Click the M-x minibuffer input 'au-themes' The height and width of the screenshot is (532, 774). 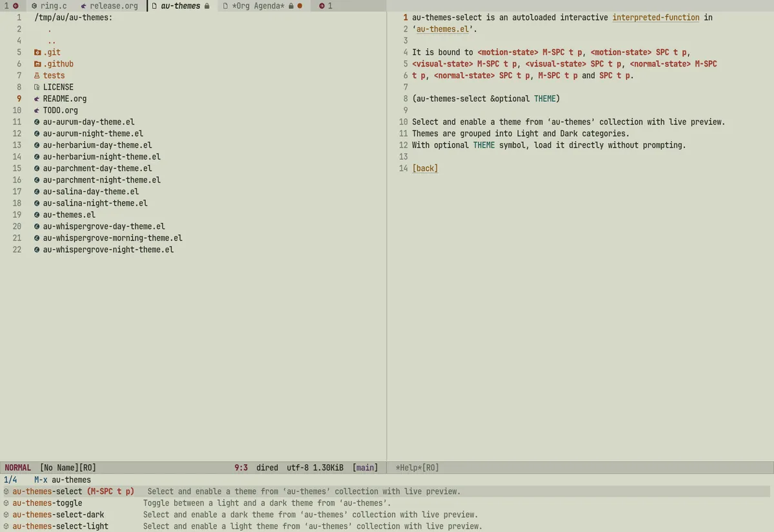click(72, 480)
